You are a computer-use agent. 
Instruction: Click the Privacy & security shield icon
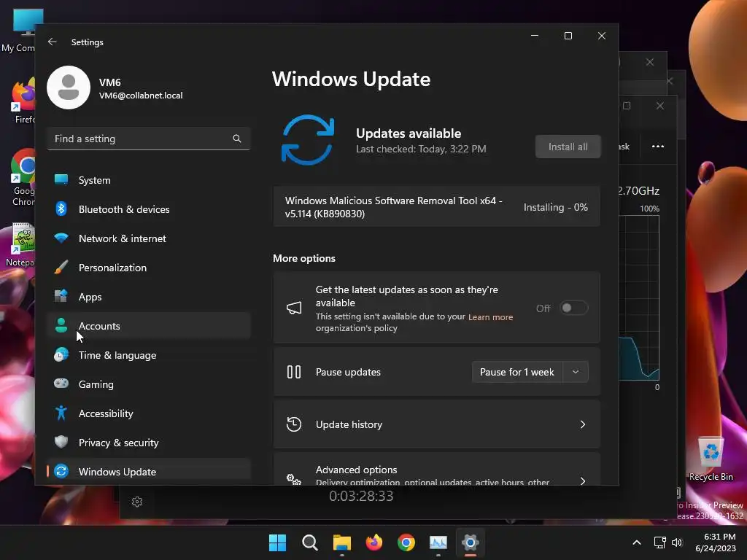click(x=61, y=442)
